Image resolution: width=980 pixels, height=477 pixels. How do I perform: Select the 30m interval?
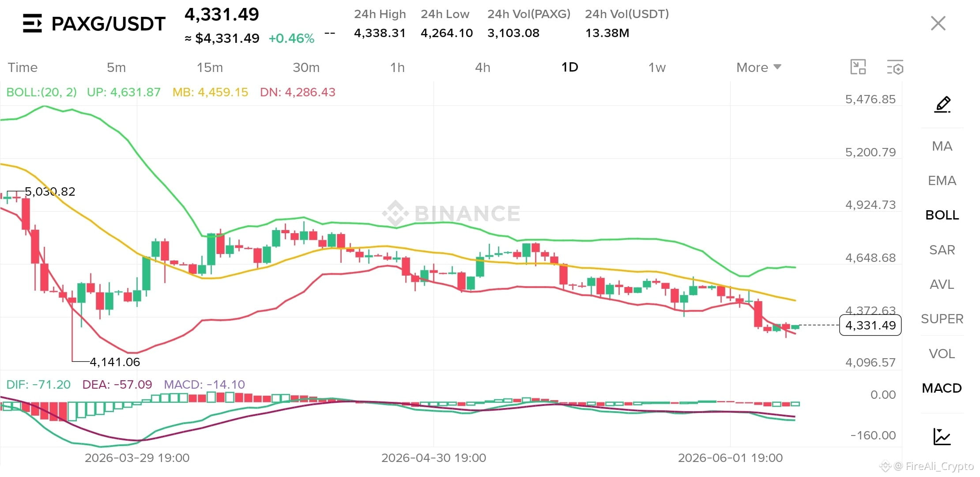coord(306,68)
